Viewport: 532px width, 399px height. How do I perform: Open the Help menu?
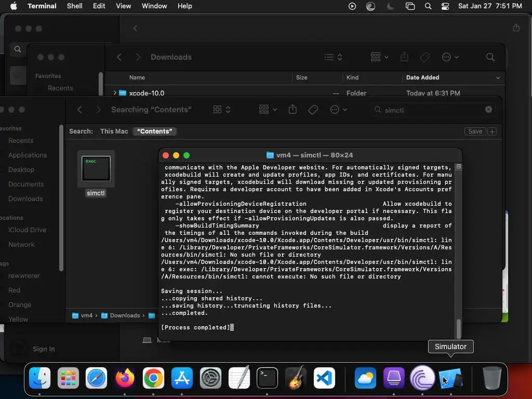point(185,6)
